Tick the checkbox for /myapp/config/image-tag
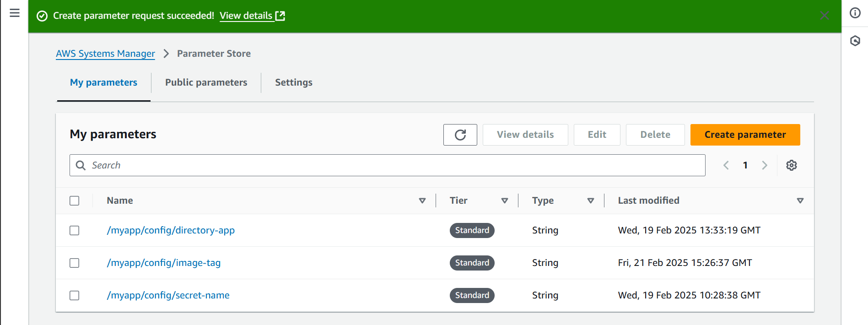This screenshot has height=325, width=868. point(75,263)
